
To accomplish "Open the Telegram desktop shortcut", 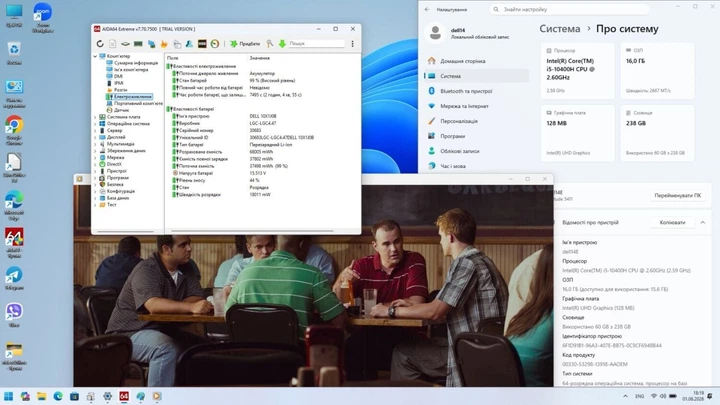I will tap(14, 278).
